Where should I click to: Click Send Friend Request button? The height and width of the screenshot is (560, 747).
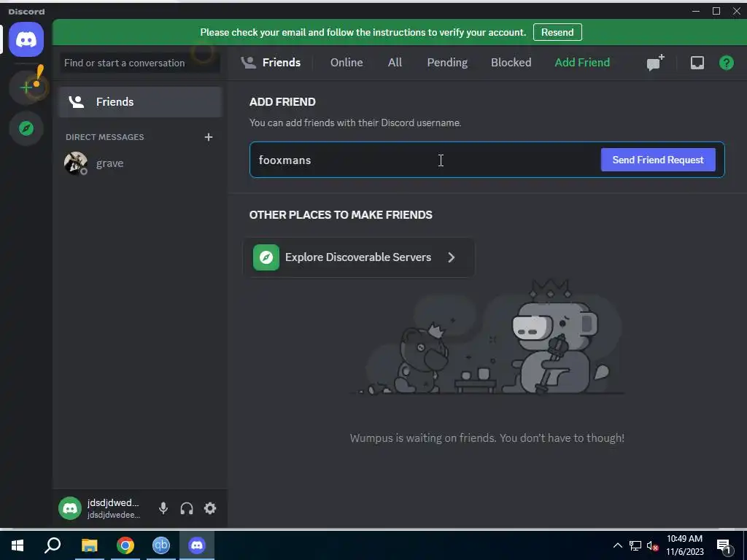(658, 160)
